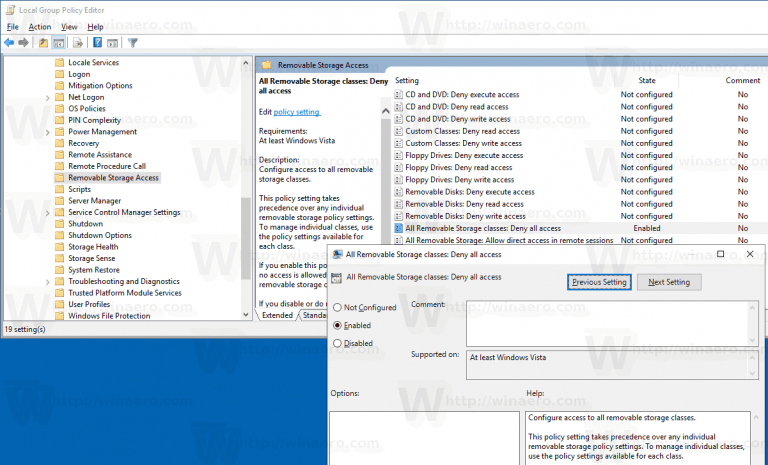Select the Enabled radio button
The width and height of the screenshot is (768, 465).
[337, 325]
